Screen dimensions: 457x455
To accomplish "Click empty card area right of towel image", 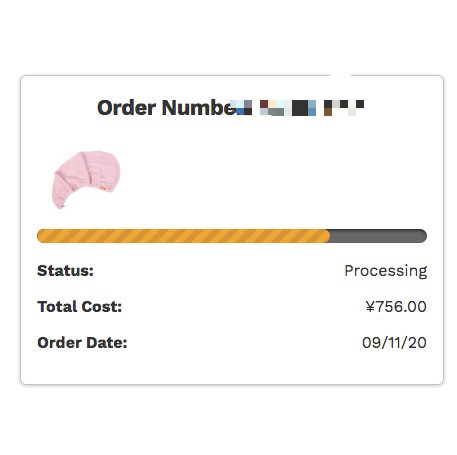I will coord(273,180).
